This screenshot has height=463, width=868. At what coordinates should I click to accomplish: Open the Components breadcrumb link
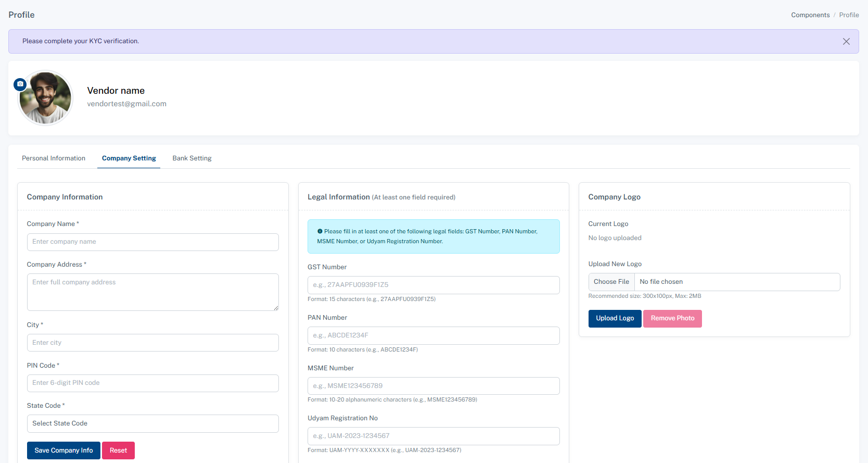[810, 15]
